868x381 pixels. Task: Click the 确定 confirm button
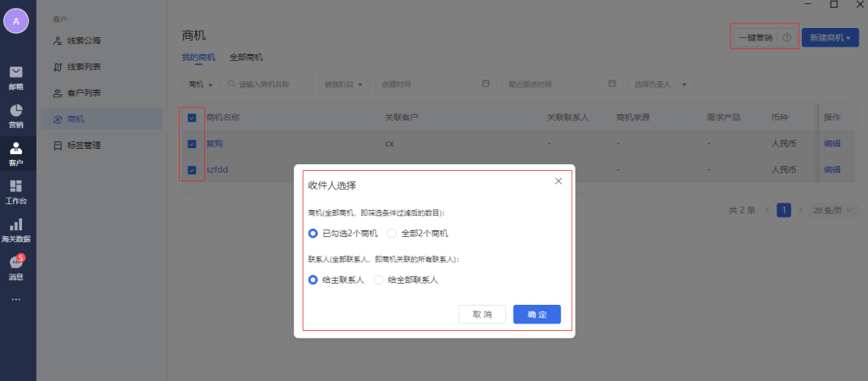pos(537,314)
